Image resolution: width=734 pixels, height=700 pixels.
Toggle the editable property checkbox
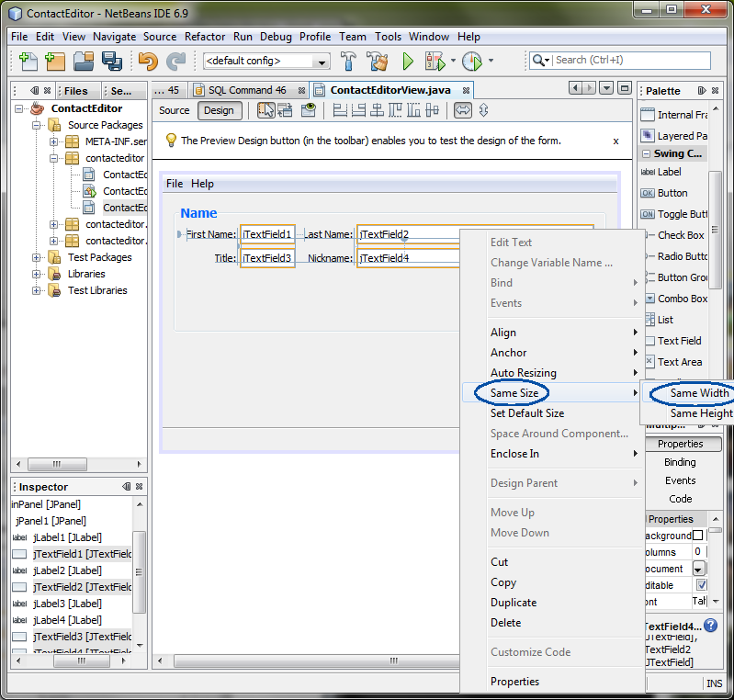pos(701,585)
